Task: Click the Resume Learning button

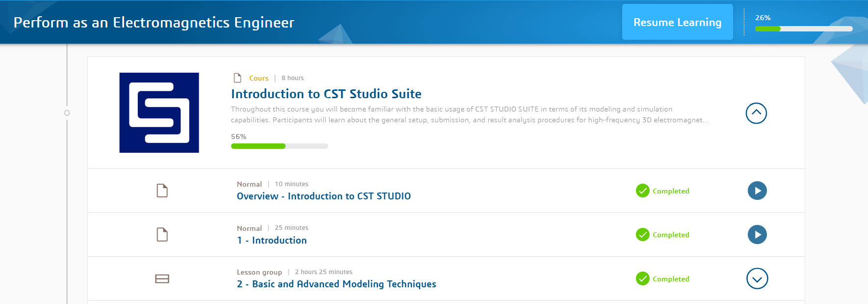Action: (677, 22)
